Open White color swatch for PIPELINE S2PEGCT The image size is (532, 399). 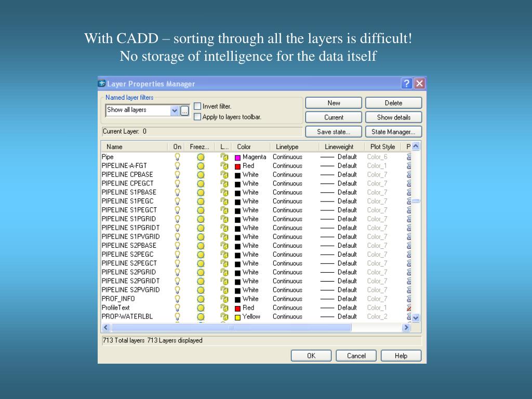(x=237, y=264)
